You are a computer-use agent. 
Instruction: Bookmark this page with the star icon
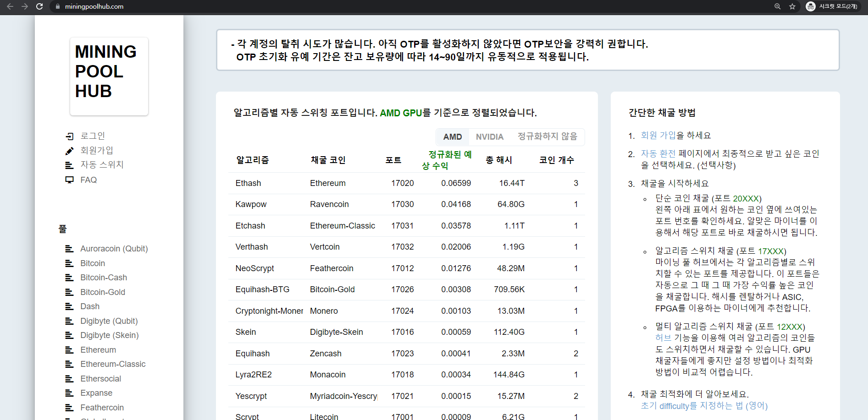792,6
